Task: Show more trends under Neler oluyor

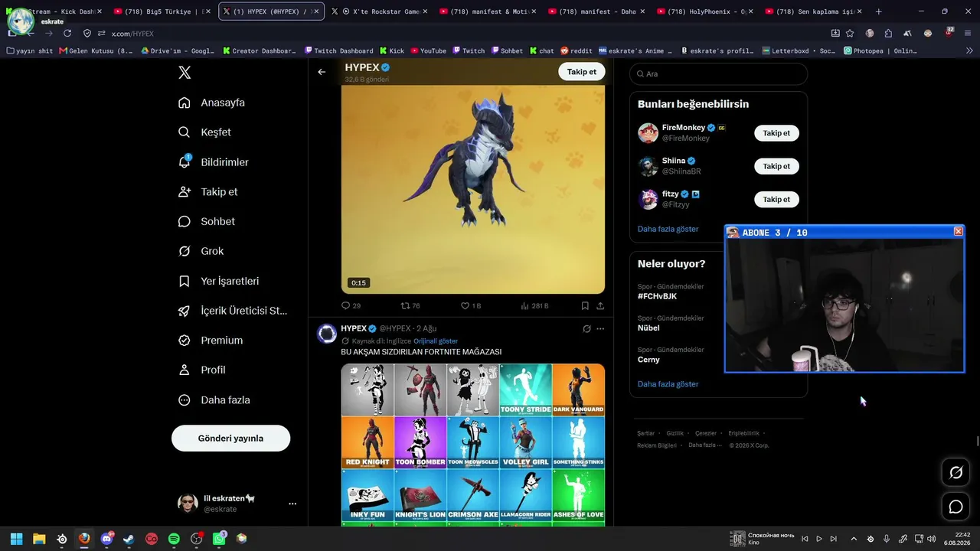Action: [x=668, y=384]
